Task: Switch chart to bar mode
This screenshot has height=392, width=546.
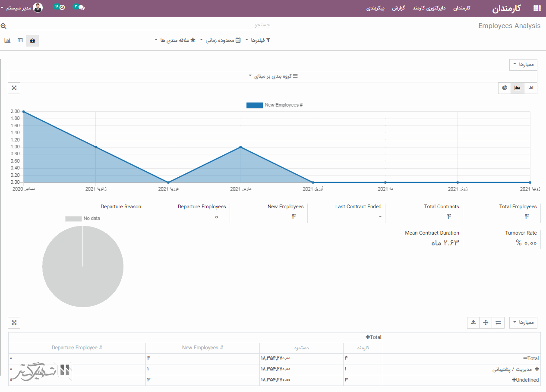Action: tap(530, 88)
